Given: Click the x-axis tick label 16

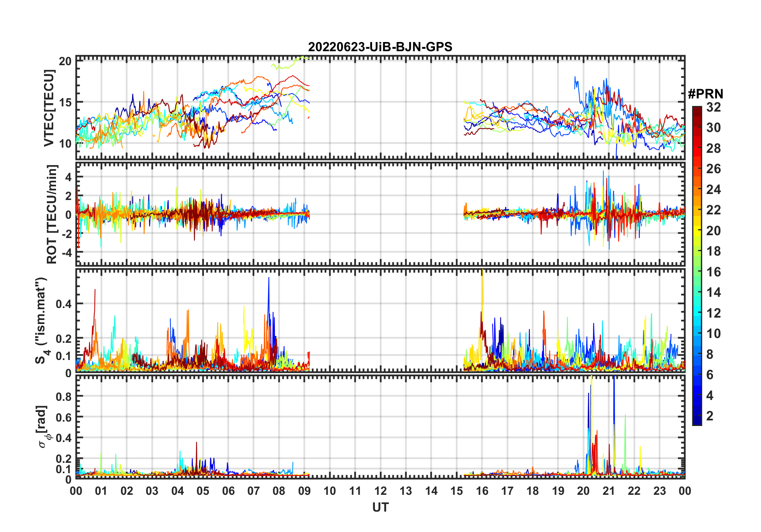Looking at the screenshot, I should click(482, 491).
